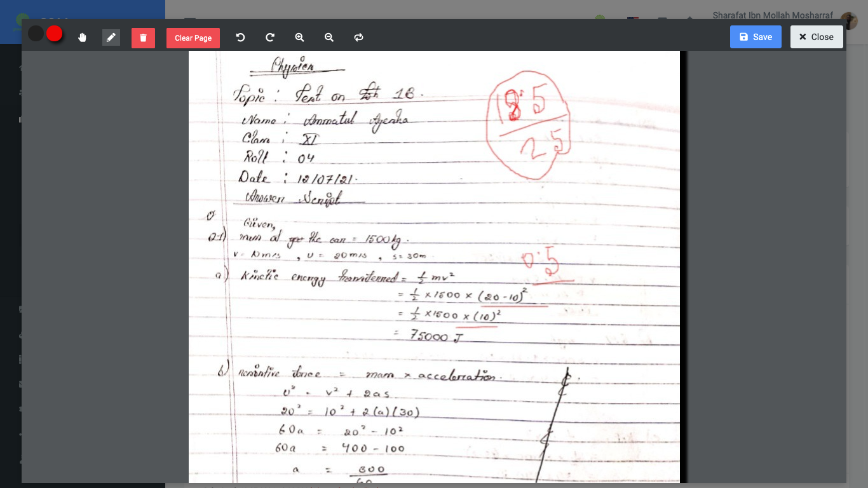Close the annotation editor

(817, 37)
